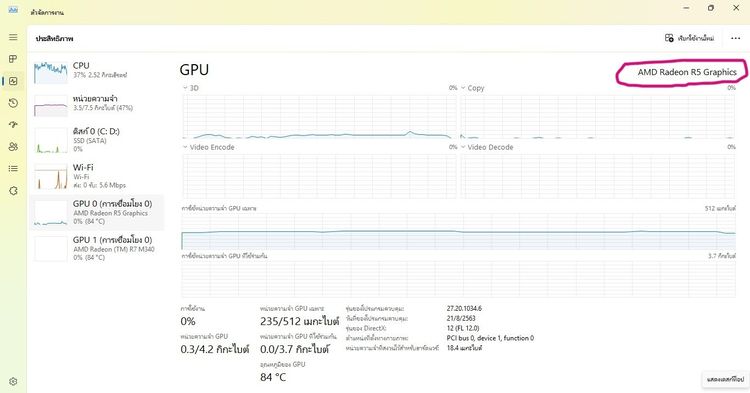The width and height of the screenshot is (750, 393).
Task: Expand the Copy graph engine dropdown
Action: pyautogui.click(x=473, y=88)
